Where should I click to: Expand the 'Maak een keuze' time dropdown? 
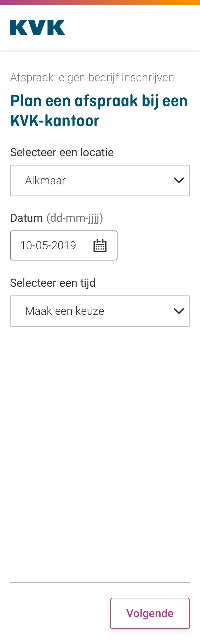(100, 311)
